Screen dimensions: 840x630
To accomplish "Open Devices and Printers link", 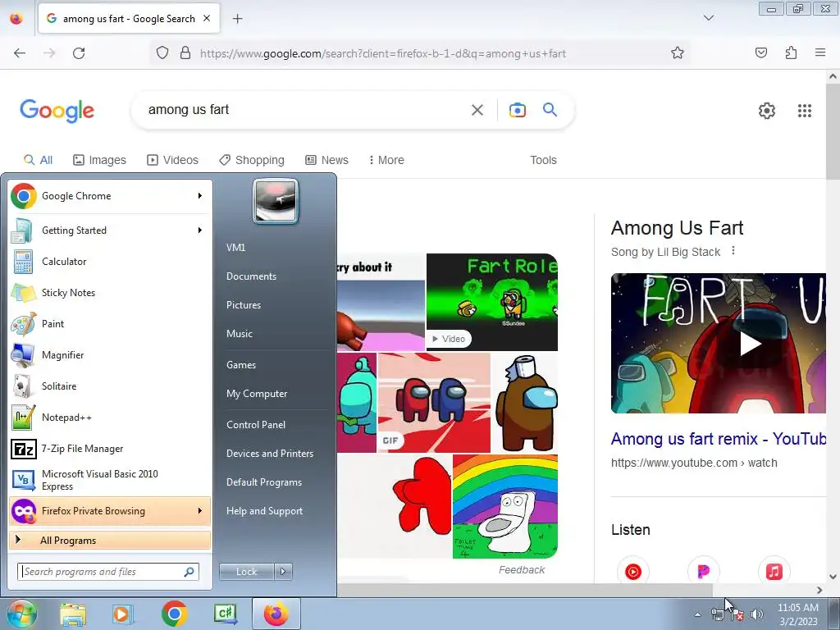I will tap(269, 454).
